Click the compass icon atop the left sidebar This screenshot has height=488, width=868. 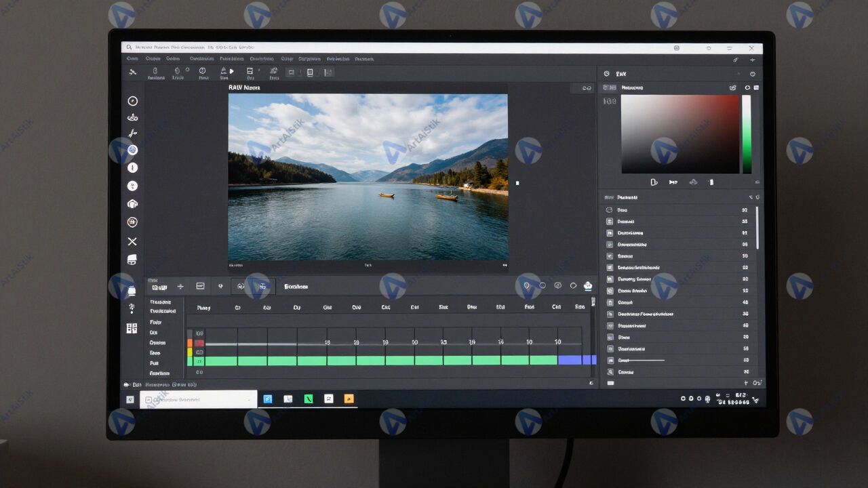(132, 101)
